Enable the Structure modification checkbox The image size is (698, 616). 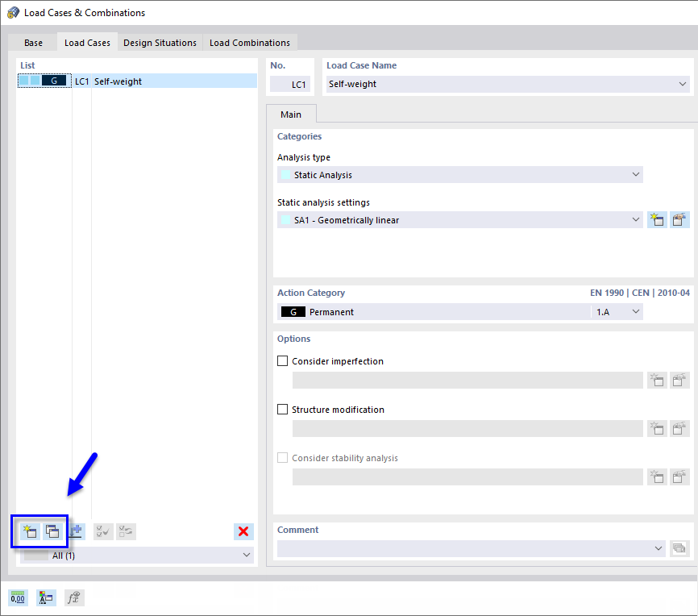tap(282, 409)
